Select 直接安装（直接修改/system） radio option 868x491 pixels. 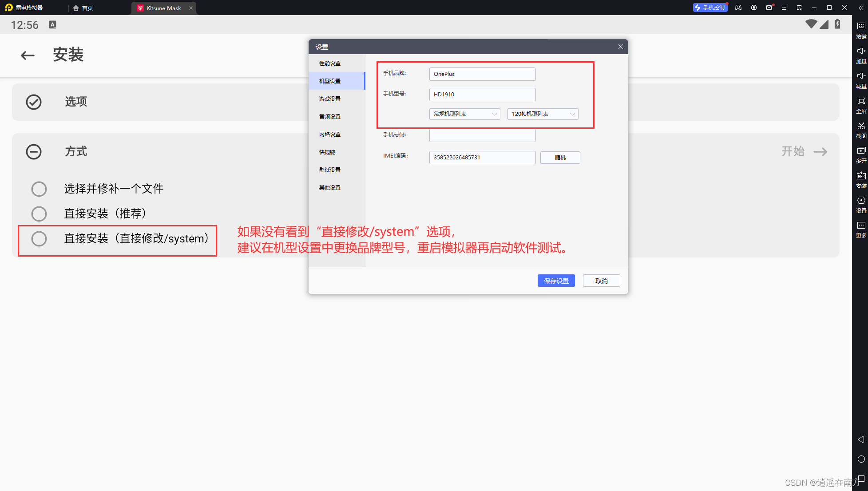(39, 239)
